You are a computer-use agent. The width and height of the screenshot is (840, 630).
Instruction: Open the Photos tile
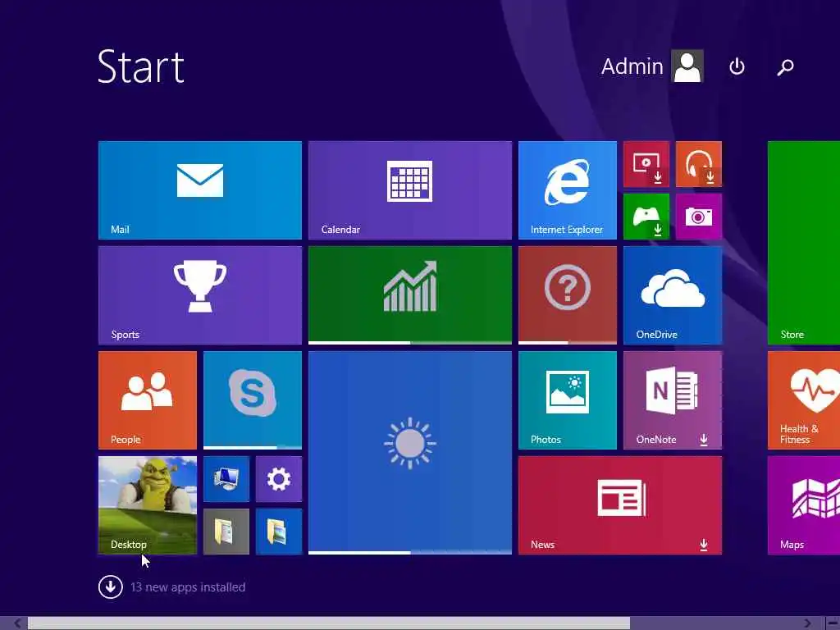coord(568,400)
